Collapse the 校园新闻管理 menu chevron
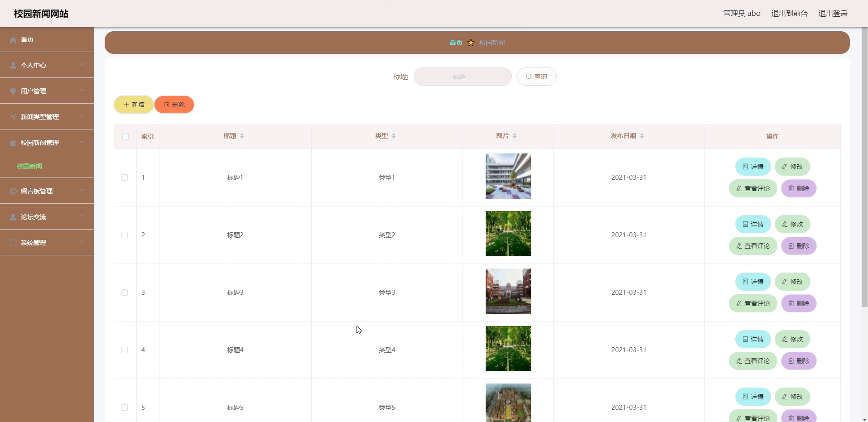 82,142
